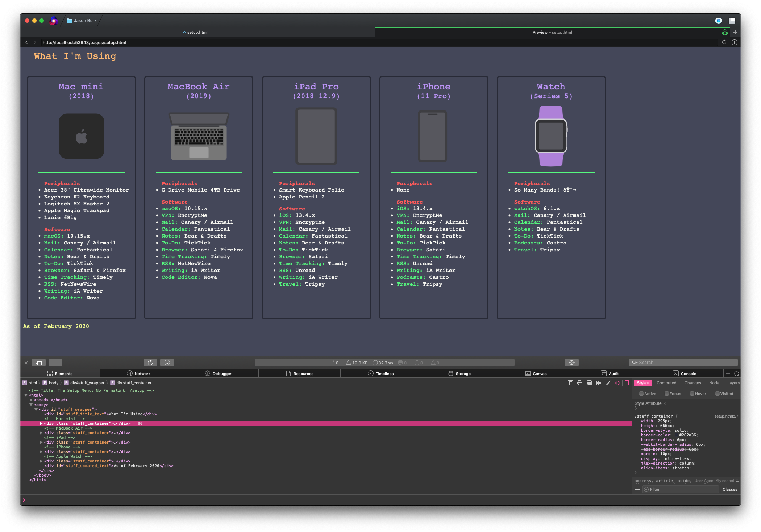This screenshot has height=532, width=761.
Task: Expand stuff_container below iPhone comment
Action: [x=41, y=452]
